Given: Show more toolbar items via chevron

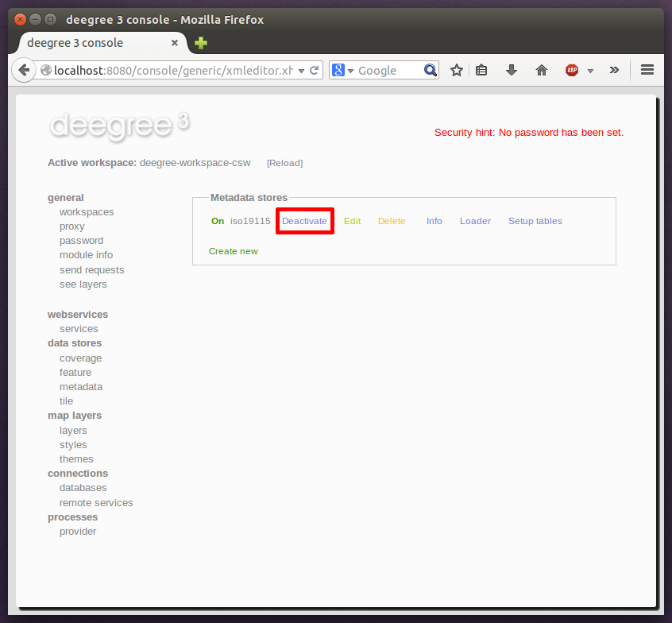Looking at the screenshot, I should (x=614, y=70).
